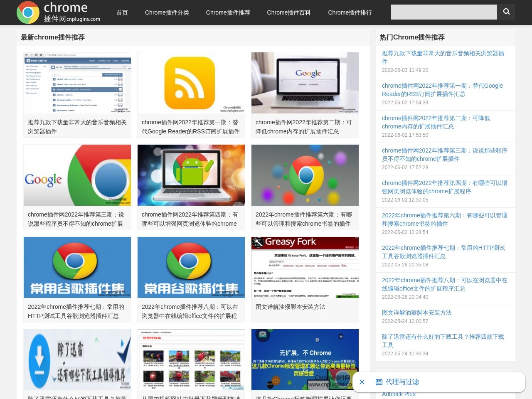Open the Greasy Fork screenshot thumbnail
532x399 pixels.
[x=305, y=267]
